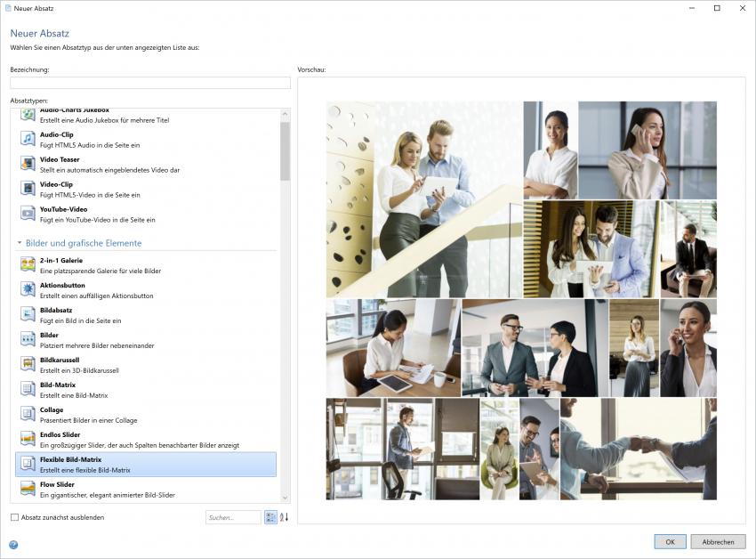This screenshot has width=756, height=559.
Task: Enable 'Absatz zunächst ausblenden' checkbox
Action: tap(14, 517)
